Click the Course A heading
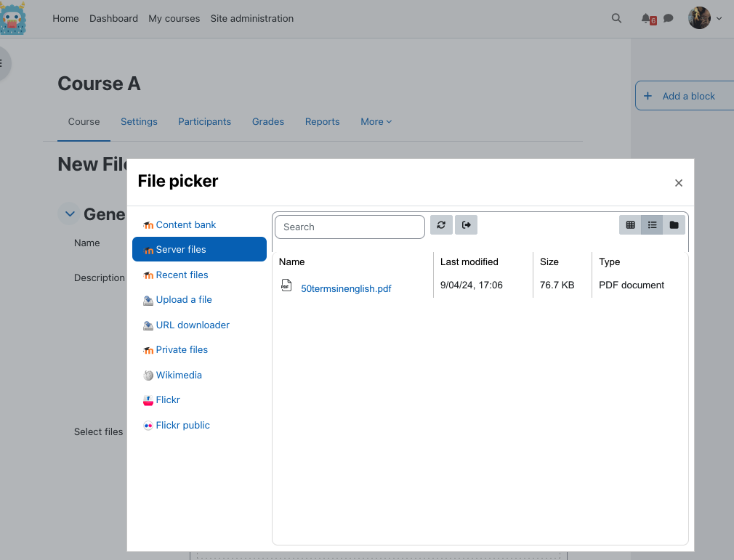The image size is (734, 560). point(100,84)
